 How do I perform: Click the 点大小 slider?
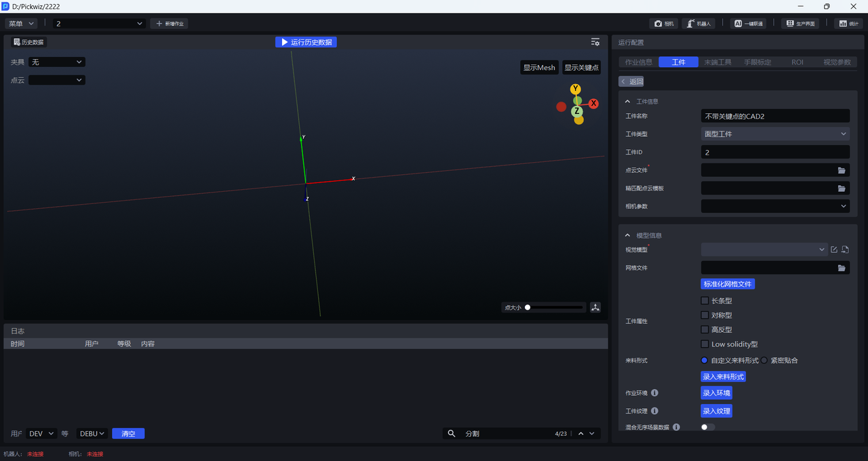click(x=555, y=308)
